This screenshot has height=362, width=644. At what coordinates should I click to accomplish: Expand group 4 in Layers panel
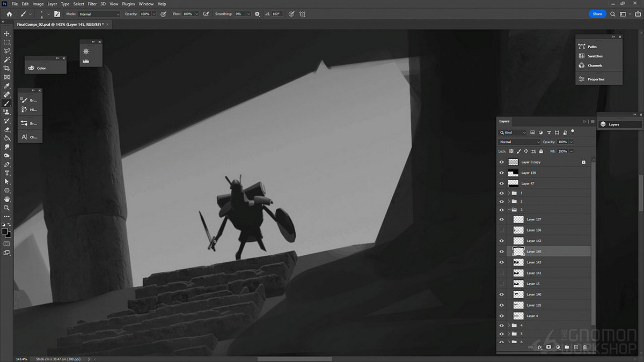point(509,326)
